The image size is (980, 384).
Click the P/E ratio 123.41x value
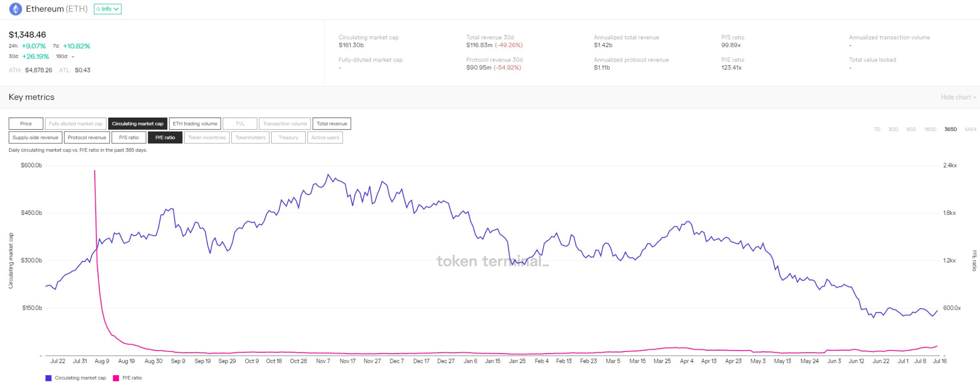tap(731, 67)
